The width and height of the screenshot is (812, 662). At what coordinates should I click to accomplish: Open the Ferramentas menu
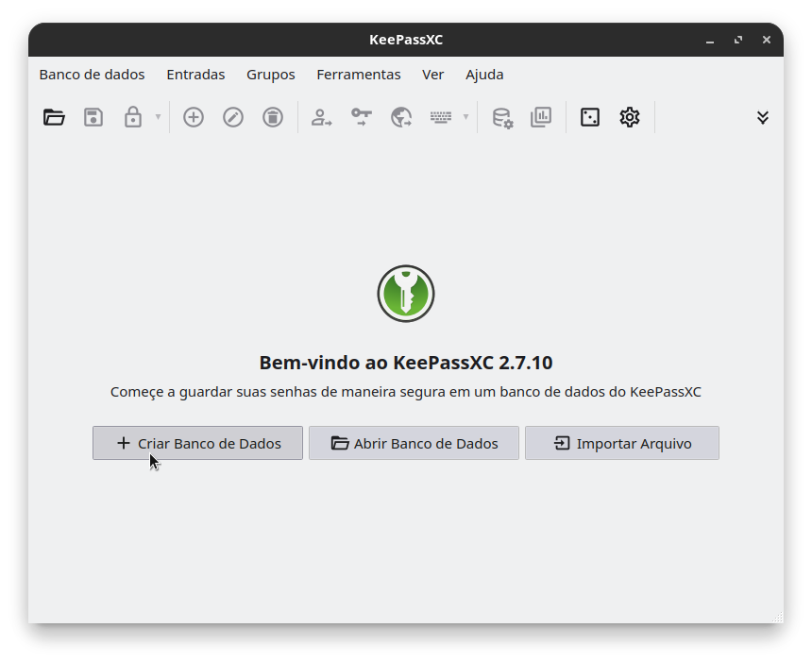(359, 75)
